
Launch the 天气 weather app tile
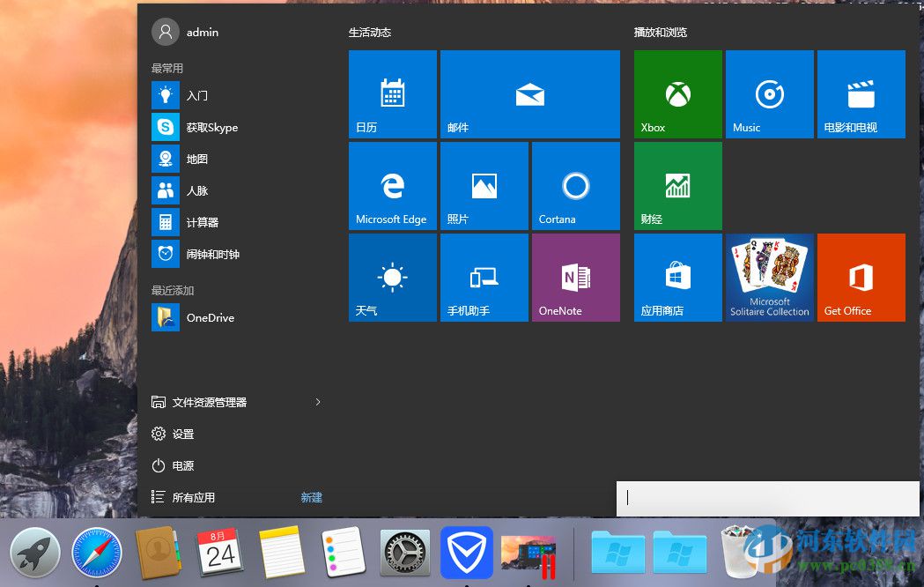tap(392, 277)
